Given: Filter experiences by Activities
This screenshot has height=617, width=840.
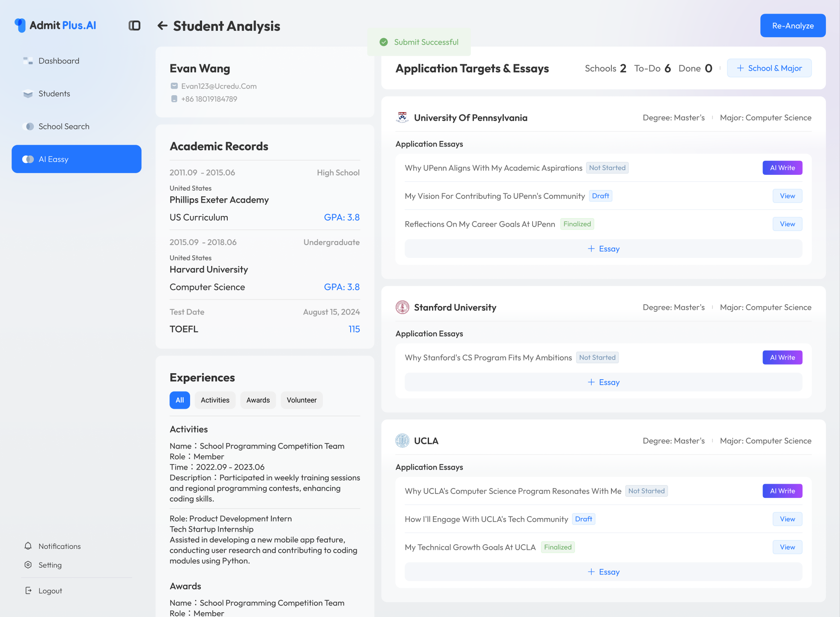Looking at the screenshot, I should (215, 400).
